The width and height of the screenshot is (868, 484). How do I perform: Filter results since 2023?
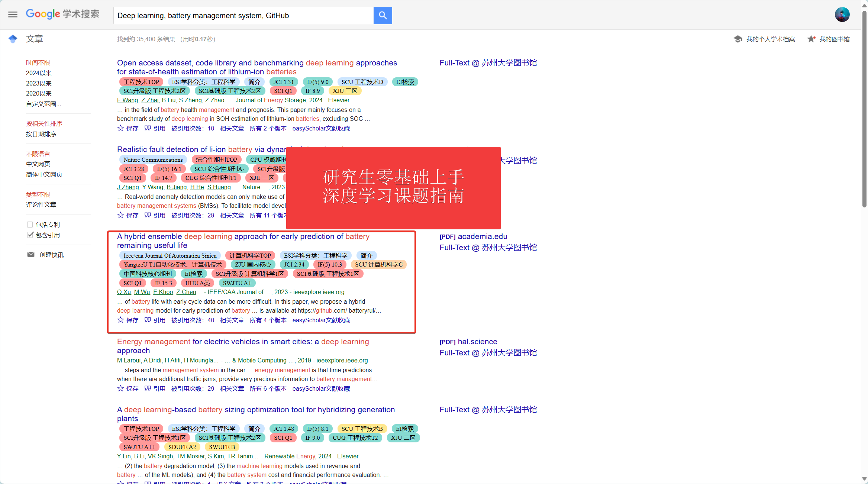[x=39, y=83]
